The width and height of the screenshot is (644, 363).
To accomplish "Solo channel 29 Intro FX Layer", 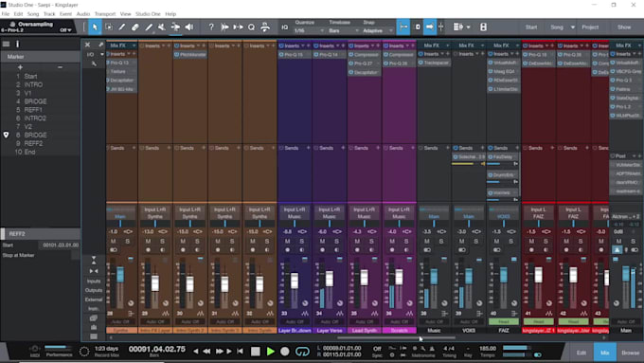I will click(x=162, y=242).
